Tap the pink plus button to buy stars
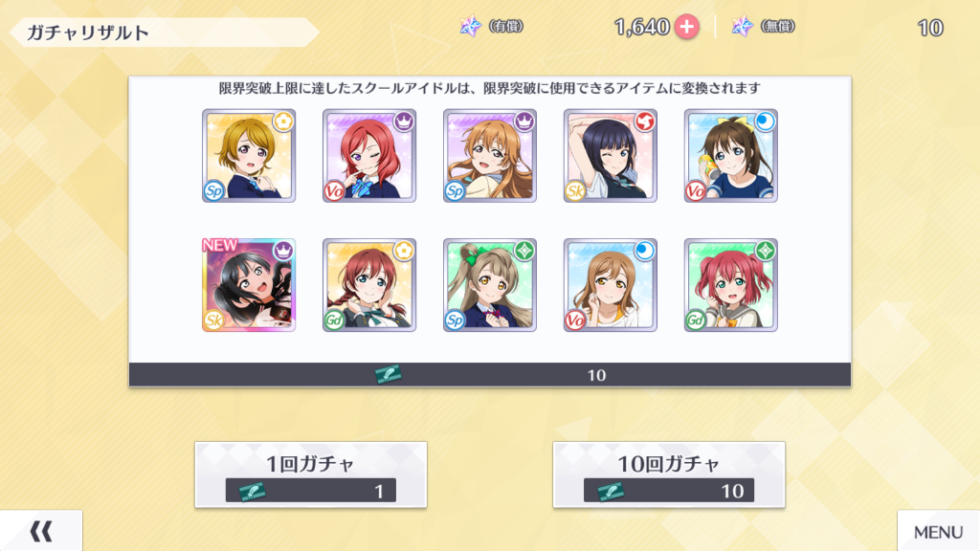The image size is (980, 551). coord(686,27)
